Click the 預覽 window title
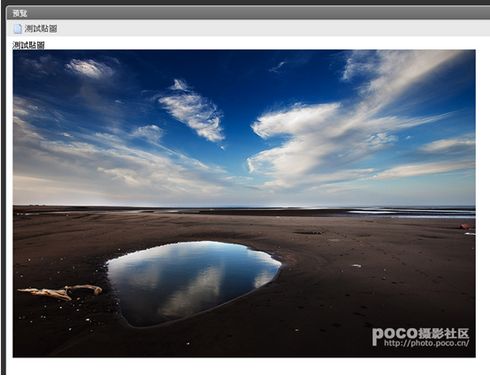Image resolution: width=490 pixels, height=376 pixels. pos(20,13)
